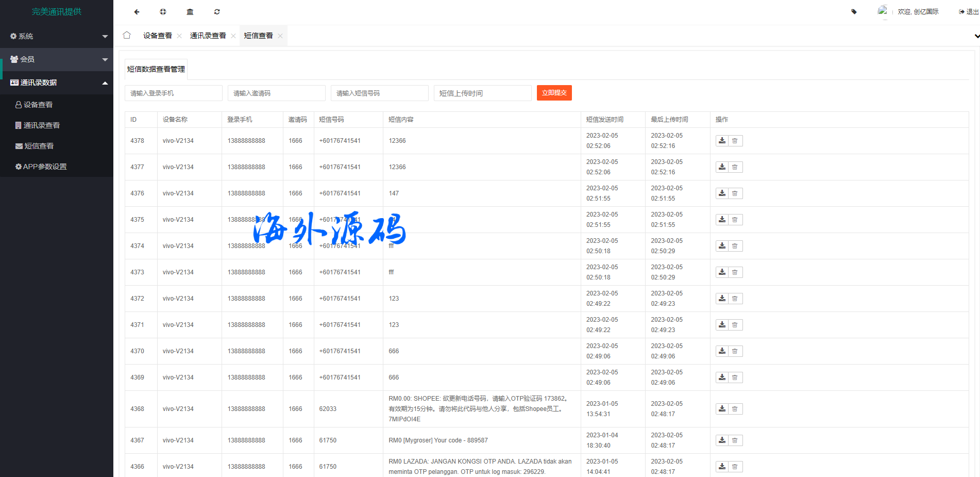The height and width of the screenshot is (477, 980).
Task: Expand the 系统 sidebar menu
Action: pos(57,36)
